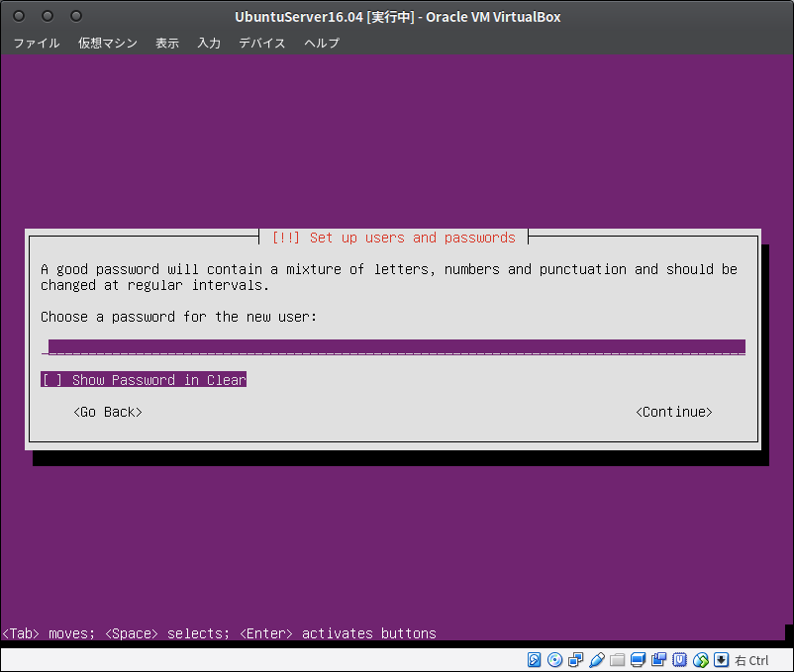Click the 右 Ctrl host key label
794x672 pixels.
click(751, 660)
